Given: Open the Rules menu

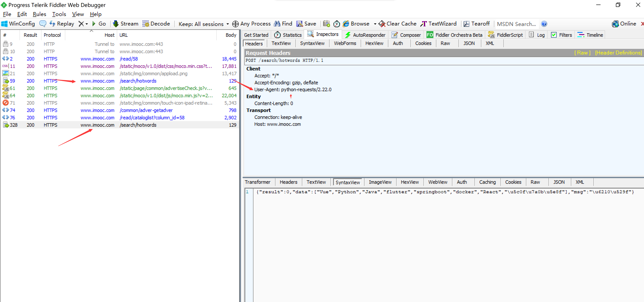Looking at the screenshot, I should pyautogui.click(x=39, y=14).
